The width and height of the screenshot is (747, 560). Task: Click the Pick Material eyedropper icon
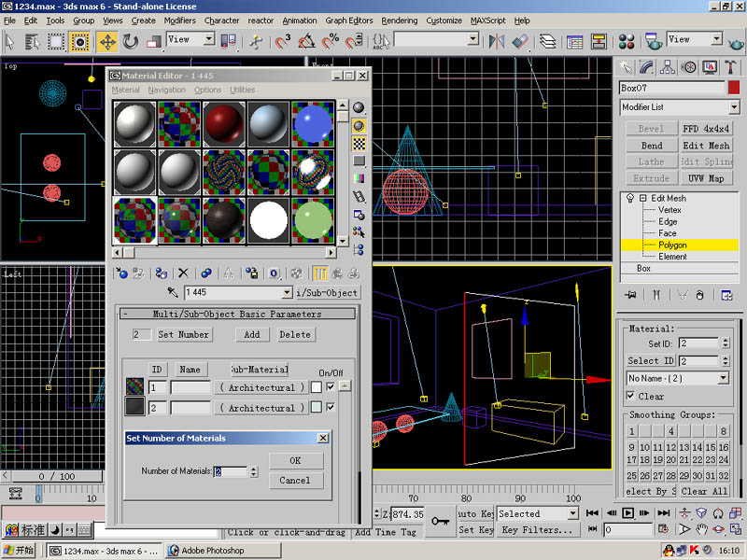pyautogui.click(x=173, y=292)
